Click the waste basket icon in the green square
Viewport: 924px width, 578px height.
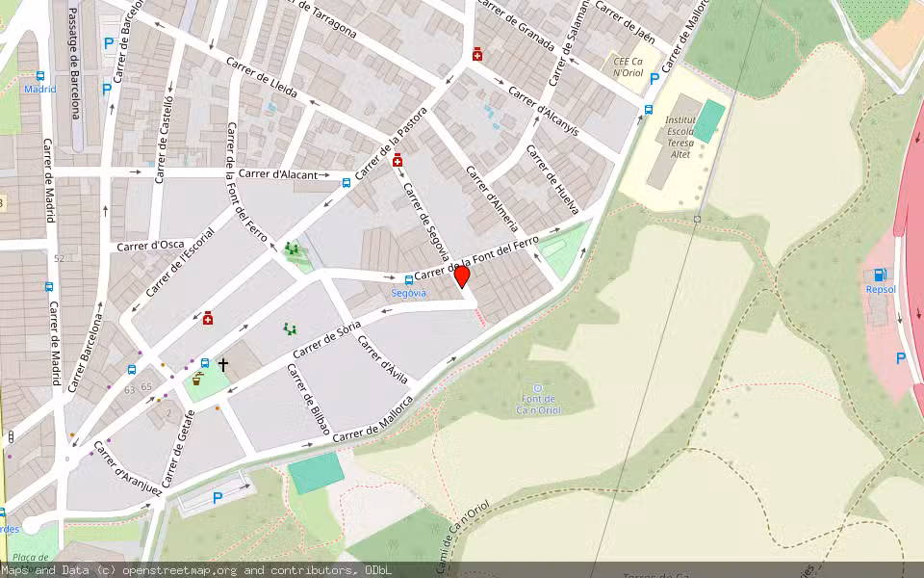click(195, 381)
